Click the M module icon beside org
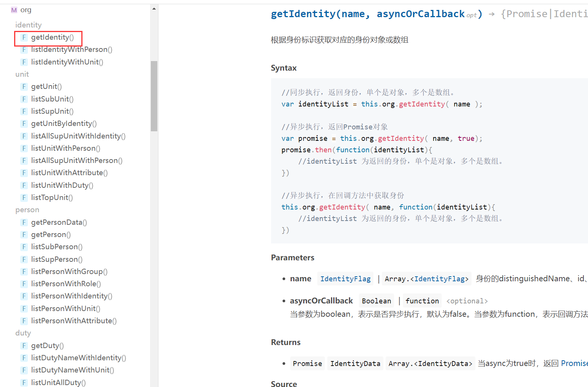Image resolution: width=588 pixels, height=387 pixels. point(14,10)
